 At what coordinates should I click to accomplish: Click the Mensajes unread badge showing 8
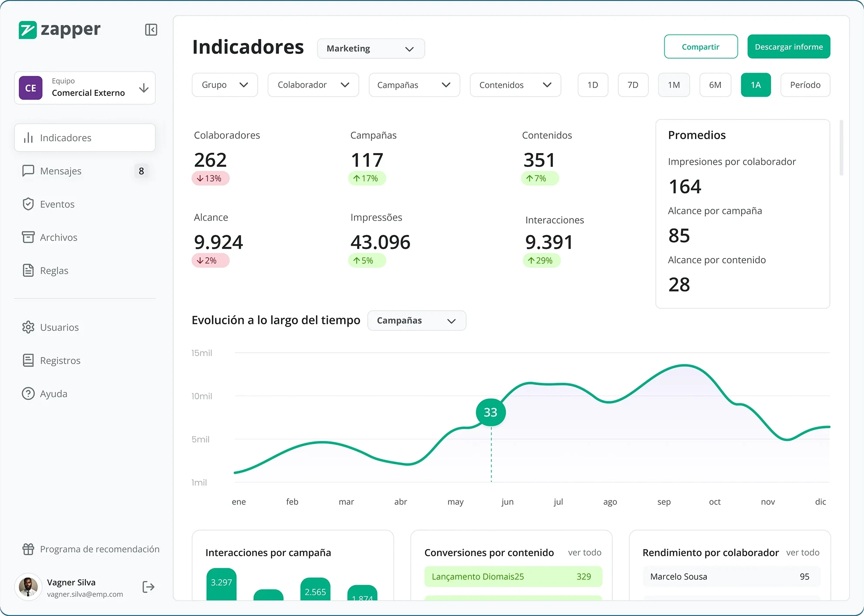(x=141, y=171)
